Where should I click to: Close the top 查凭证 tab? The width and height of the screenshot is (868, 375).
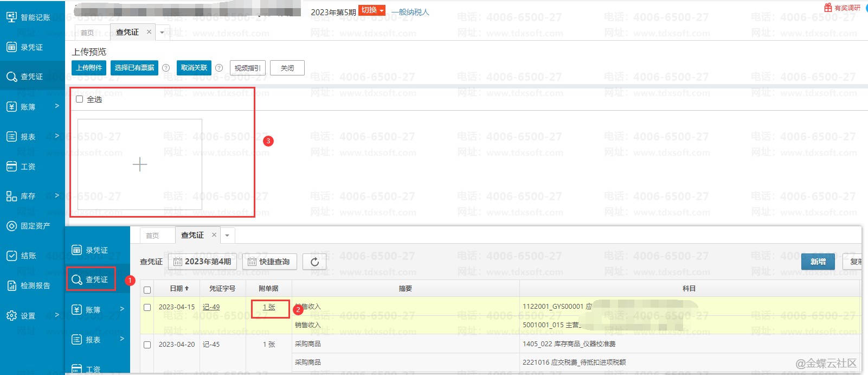coord(149,32)
